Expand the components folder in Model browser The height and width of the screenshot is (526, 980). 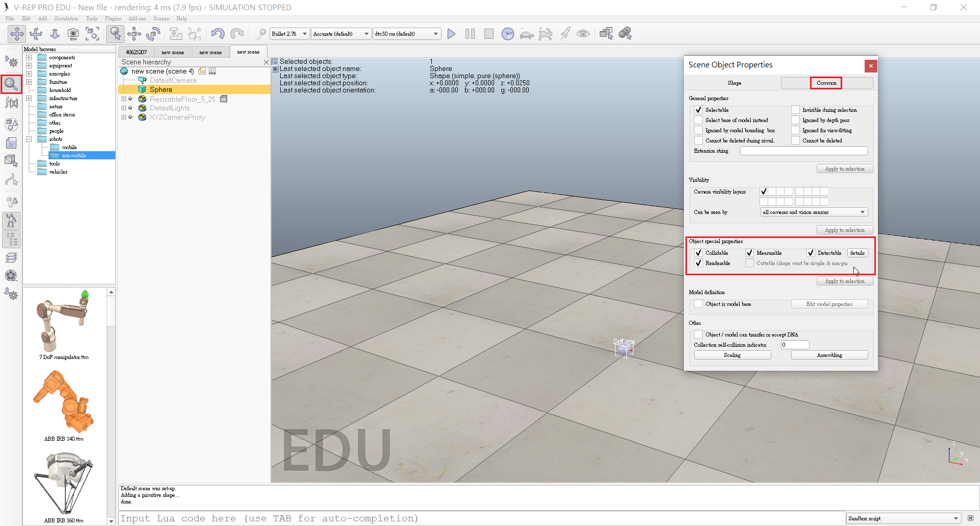coord(29,58)
